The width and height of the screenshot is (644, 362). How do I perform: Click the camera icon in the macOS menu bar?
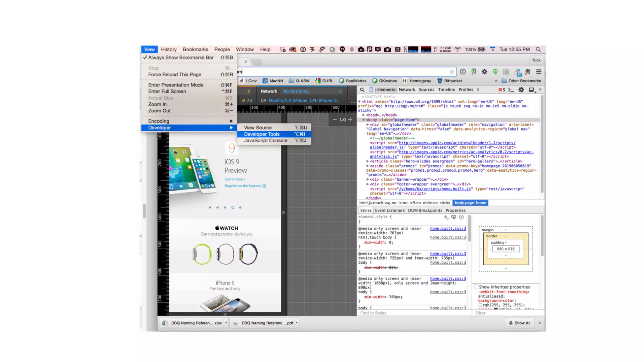pyautogui.click(x=387, y=49)
